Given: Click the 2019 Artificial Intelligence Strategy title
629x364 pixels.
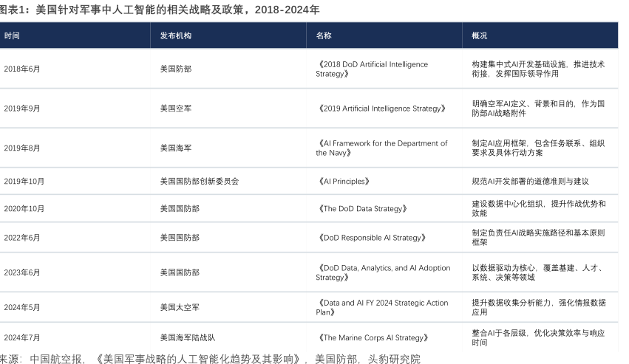Looking at the screenshot, I should pyautogui.click(x=381, y=109).
